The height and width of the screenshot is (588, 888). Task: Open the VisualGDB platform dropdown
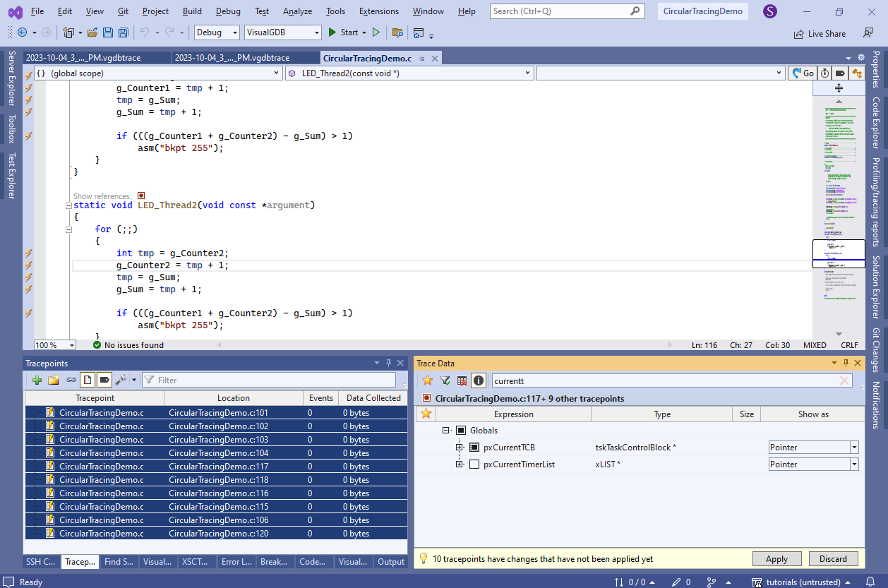pyautogui.click(x=282, y=32)
